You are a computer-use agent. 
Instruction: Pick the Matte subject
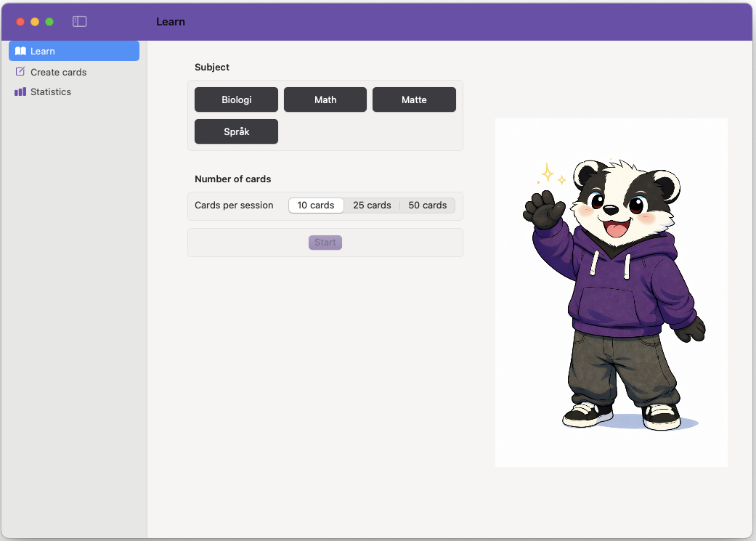(414, 99)
